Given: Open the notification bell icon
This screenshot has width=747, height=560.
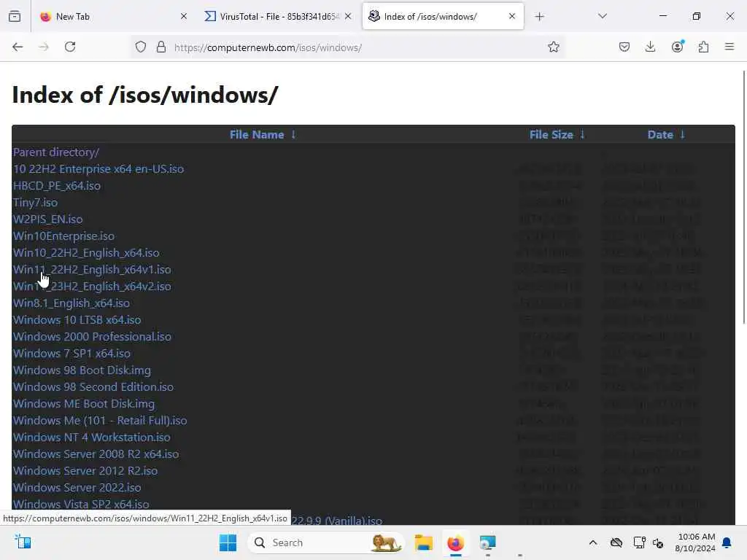Looking at the screenshot, I should 727,542.
